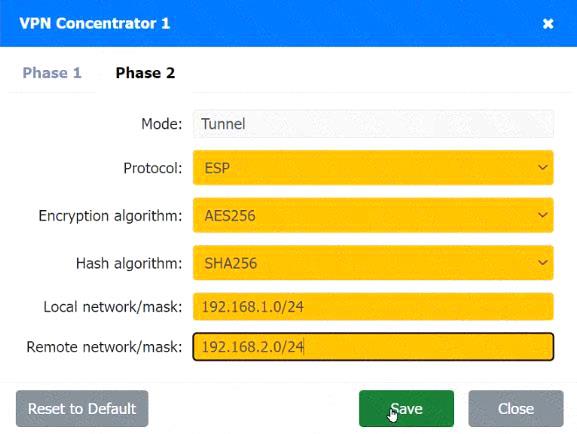
Task: Click the Reset to Default button
Action: pos(82,409)
